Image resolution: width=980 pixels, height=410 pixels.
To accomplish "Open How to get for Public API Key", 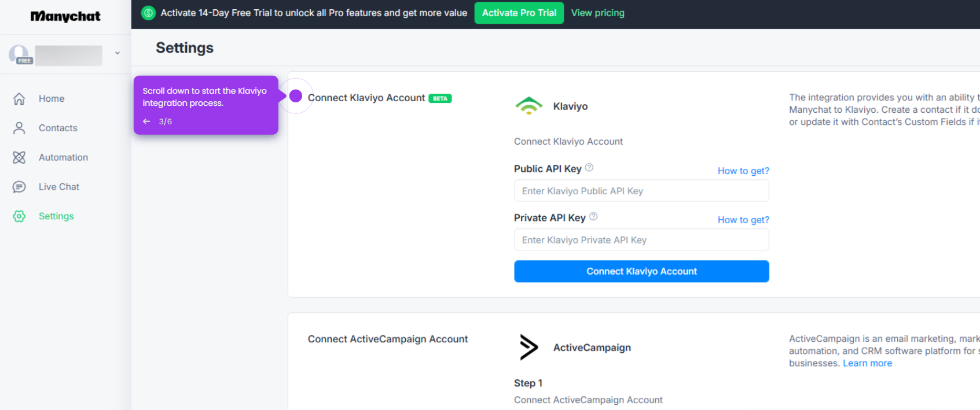I will coord(743,171).
